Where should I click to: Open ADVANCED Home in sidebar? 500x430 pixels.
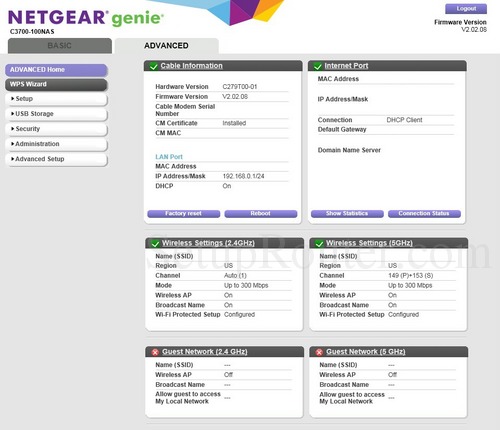[x=56, y=70]
